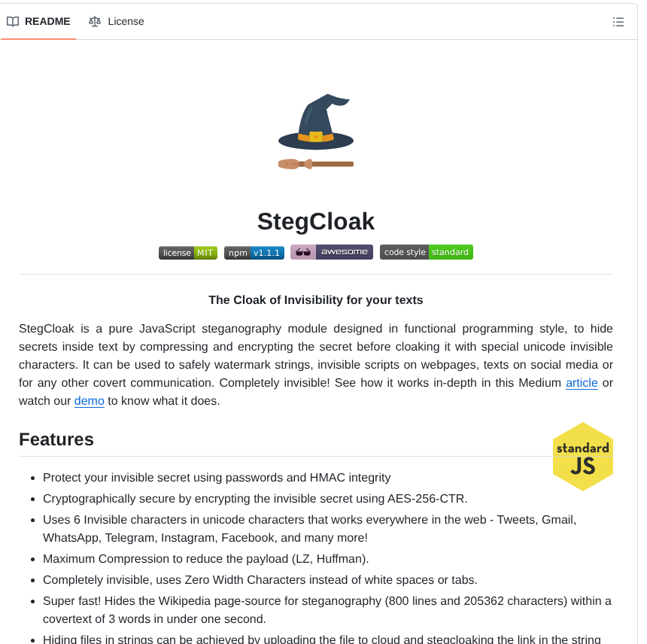
Task: Click the StegCloak page title
Action: coord(316,221)
